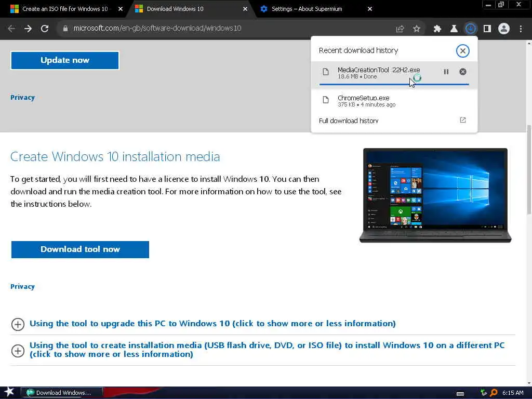Go forward to the next page
532x399 pixels.
point(28,29)
